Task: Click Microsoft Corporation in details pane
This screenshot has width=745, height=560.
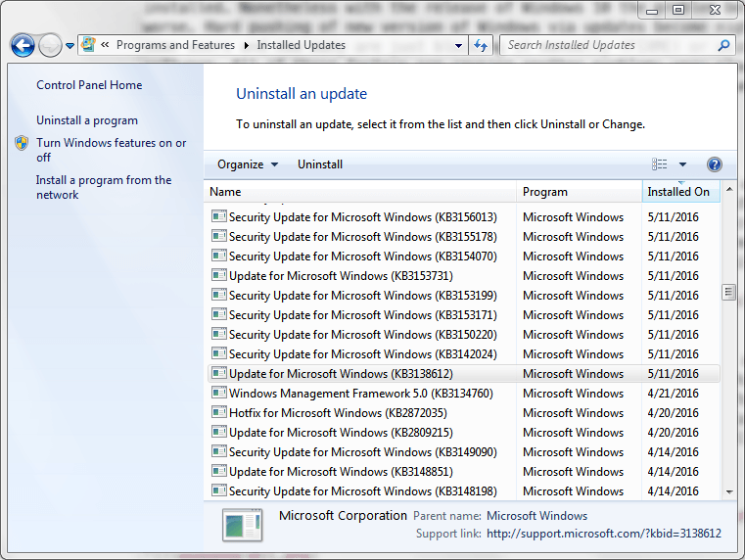Action: point(343,515)
